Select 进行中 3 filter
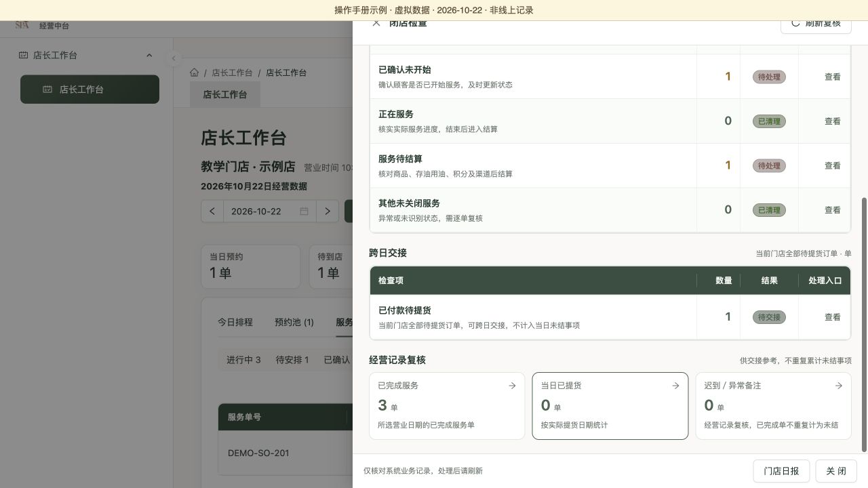This screenshot has width=868, height=488. point(243,360)
